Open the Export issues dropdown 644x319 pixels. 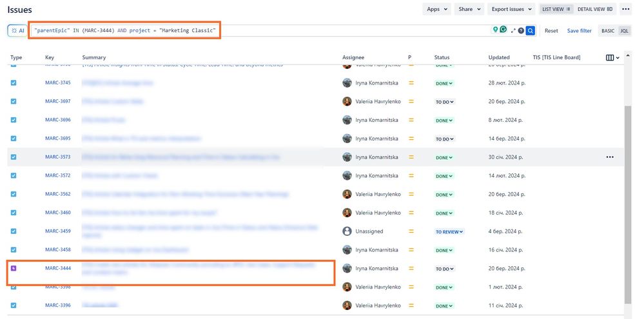[511, 9]
